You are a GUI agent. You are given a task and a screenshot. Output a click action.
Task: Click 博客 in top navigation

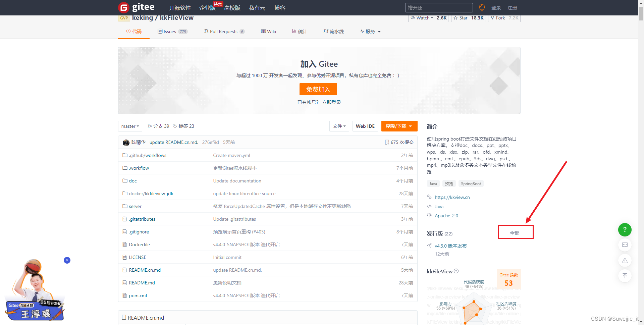[x=280, y=8]
